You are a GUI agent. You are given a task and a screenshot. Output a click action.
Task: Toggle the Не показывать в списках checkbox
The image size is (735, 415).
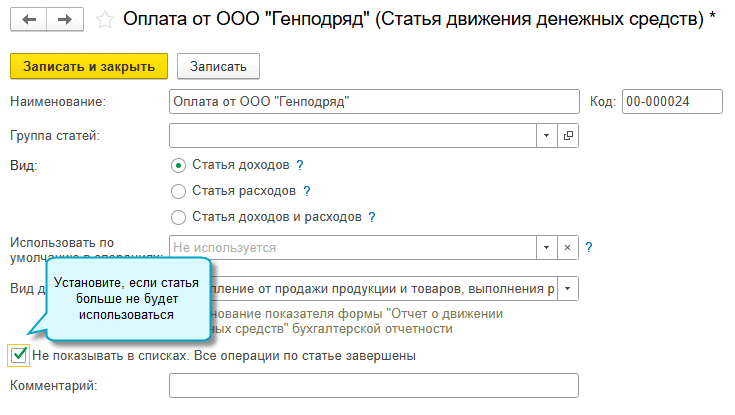[19, 355]
